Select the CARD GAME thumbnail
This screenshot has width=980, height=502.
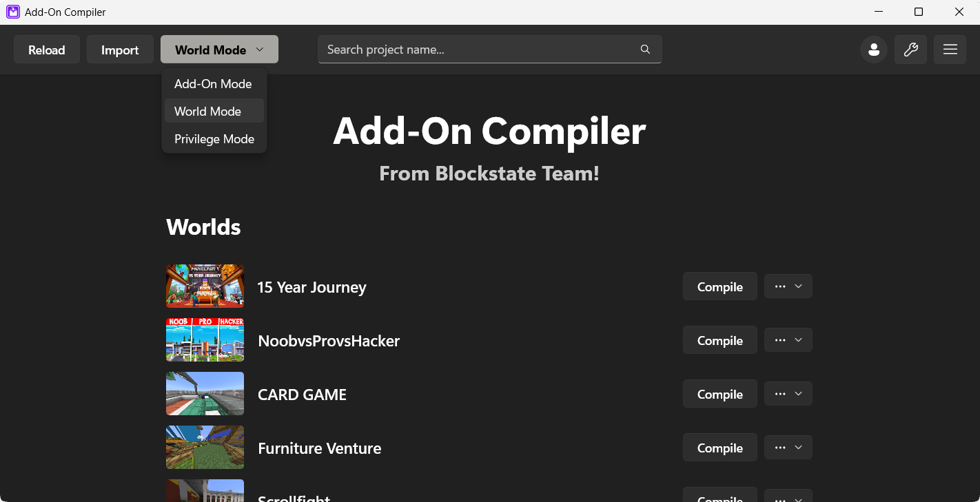tap(205, 394)
